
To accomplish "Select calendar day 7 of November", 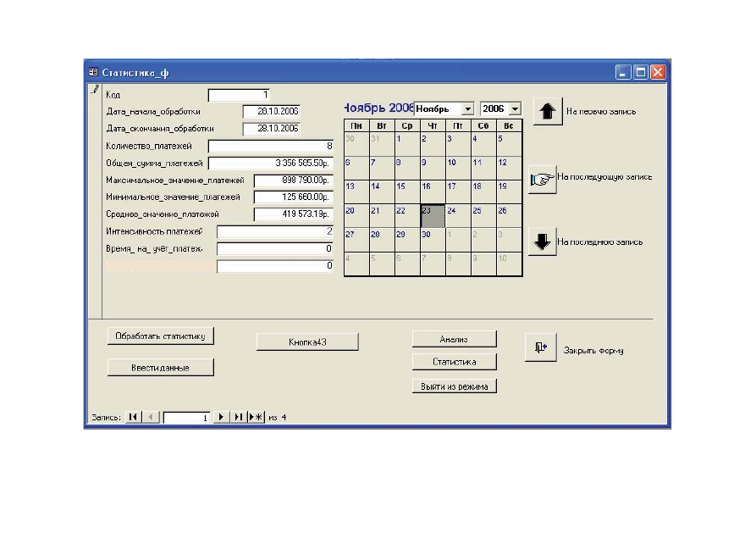I will click(382, 168).
